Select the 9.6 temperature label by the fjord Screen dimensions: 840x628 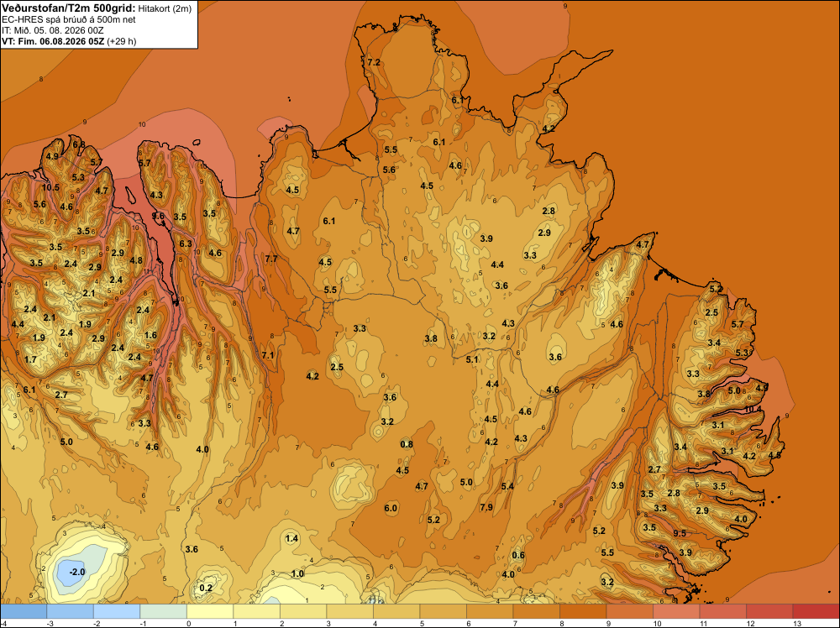[158, 216]
